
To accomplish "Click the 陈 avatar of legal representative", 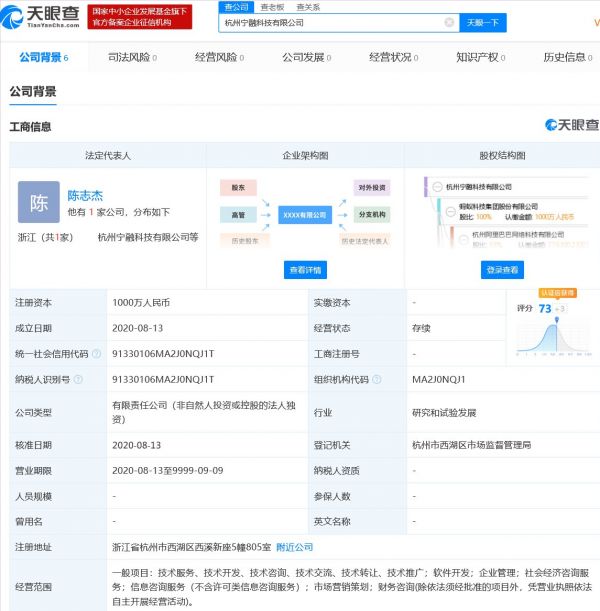I will 38,203.
